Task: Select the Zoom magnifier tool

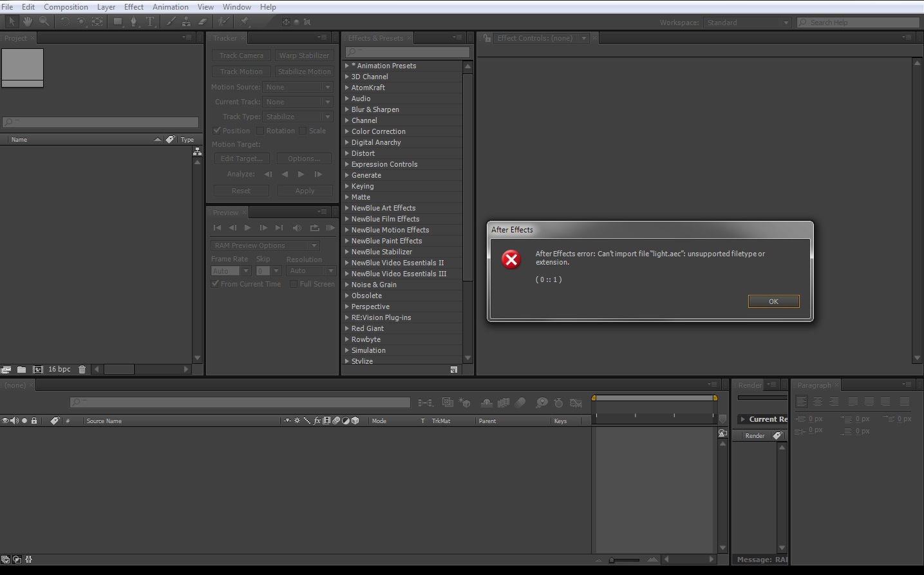Action: [44, 21]
